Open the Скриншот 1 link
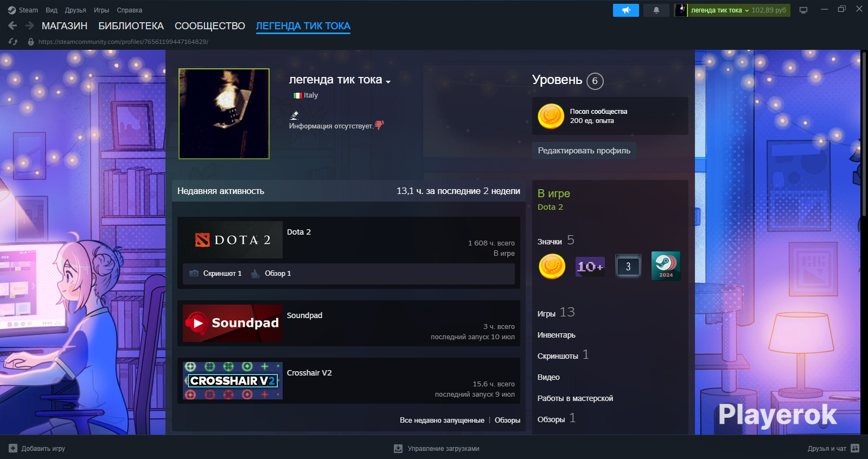 [222, 274]
